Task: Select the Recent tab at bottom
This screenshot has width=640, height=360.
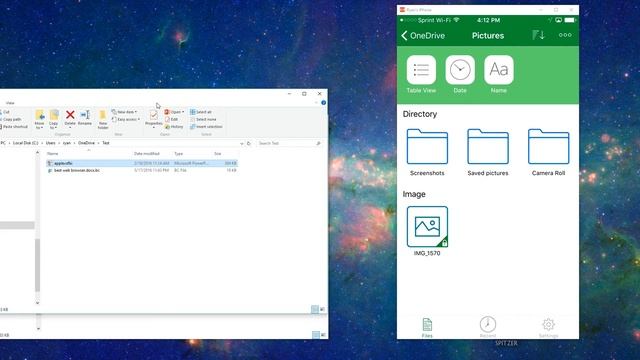Action: click(487, 327)
